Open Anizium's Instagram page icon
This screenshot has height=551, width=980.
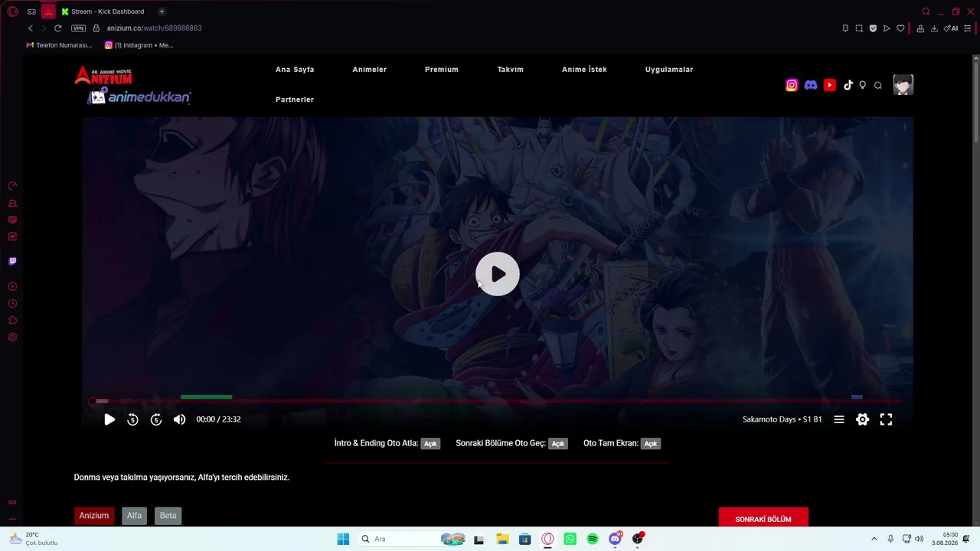click(792, 85)
